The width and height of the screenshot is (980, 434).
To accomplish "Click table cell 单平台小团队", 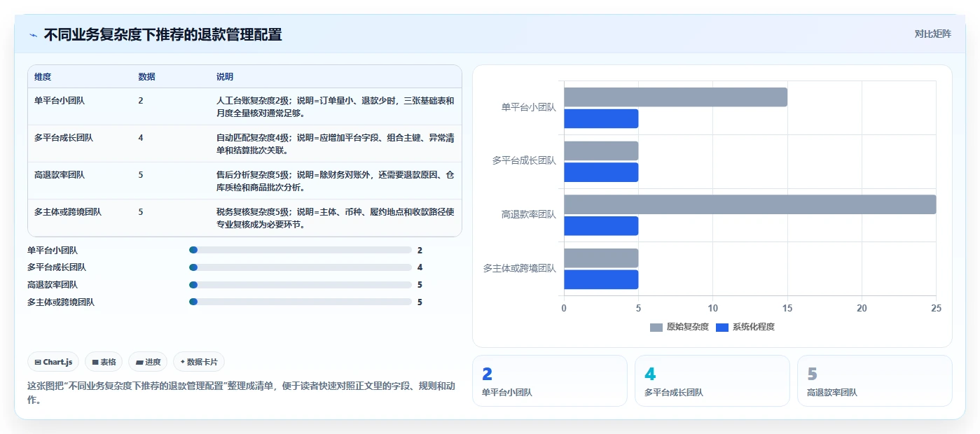I will click(x=60, y=101).
